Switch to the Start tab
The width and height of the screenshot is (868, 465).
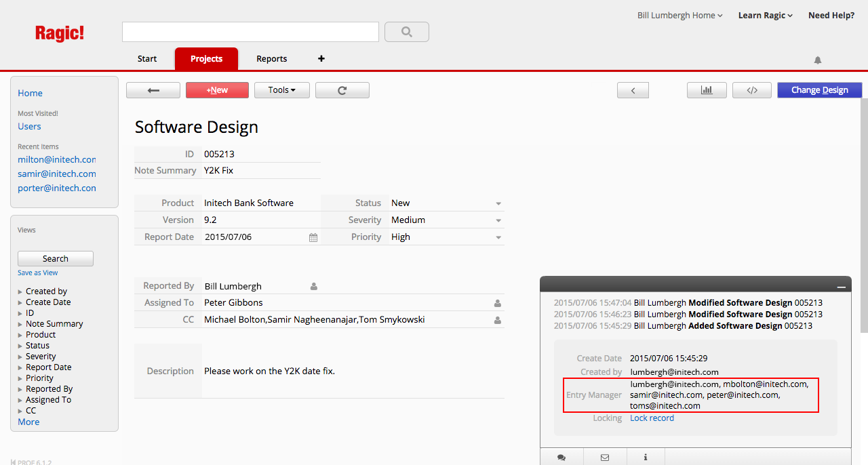(x=147, y=59)
